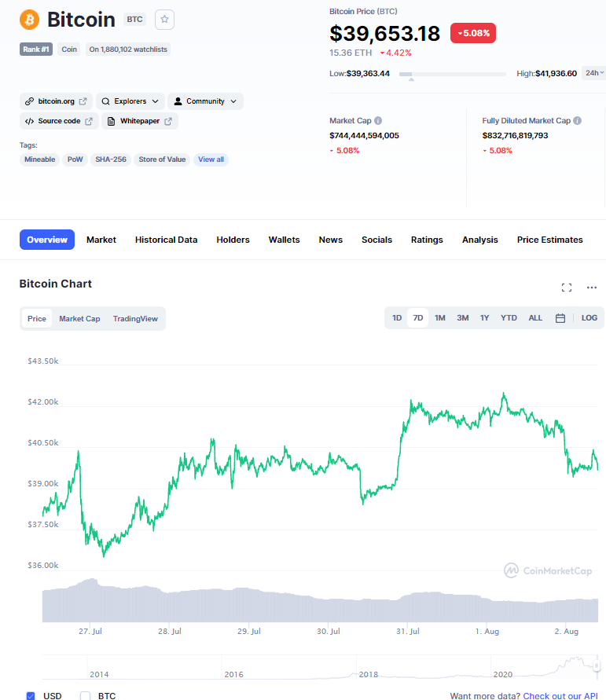Click the document icon beside Whitepaper

pos(111,121)
